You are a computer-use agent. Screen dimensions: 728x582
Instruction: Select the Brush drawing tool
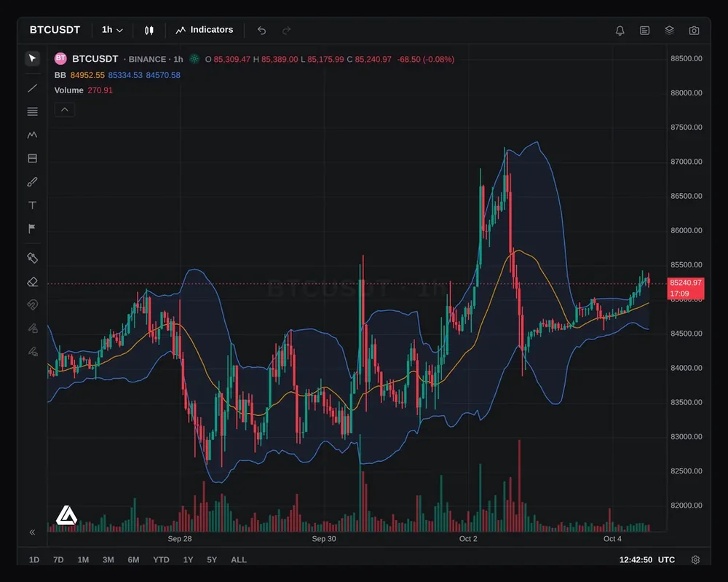(x=32, y=181)
